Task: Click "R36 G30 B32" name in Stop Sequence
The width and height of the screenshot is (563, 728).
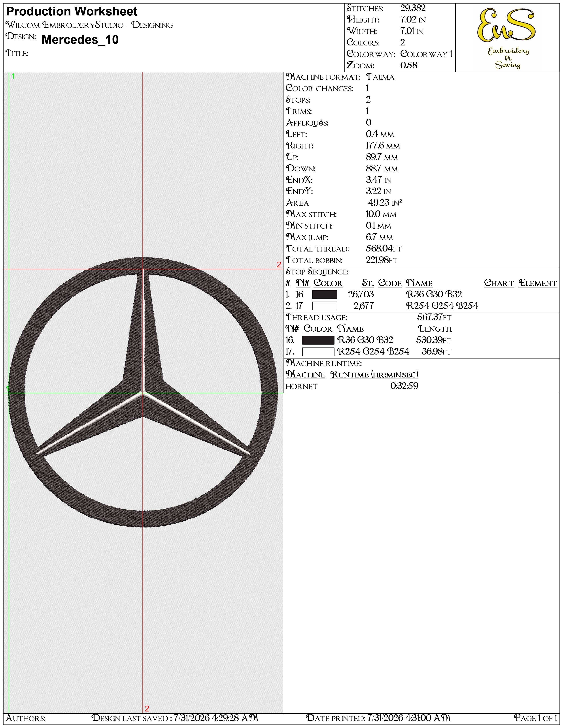Action: 434,294
